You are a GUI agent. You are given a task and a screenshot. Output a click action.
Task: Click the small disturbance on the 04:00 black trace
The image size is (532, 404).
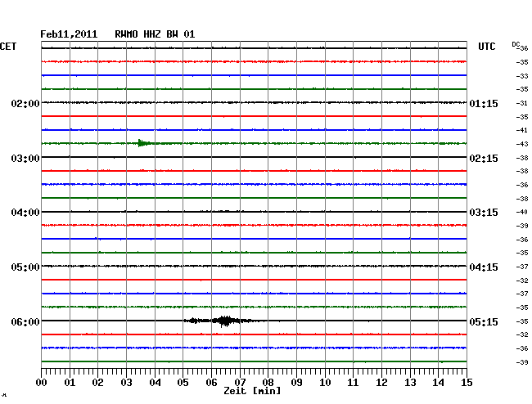coord(223,211)
